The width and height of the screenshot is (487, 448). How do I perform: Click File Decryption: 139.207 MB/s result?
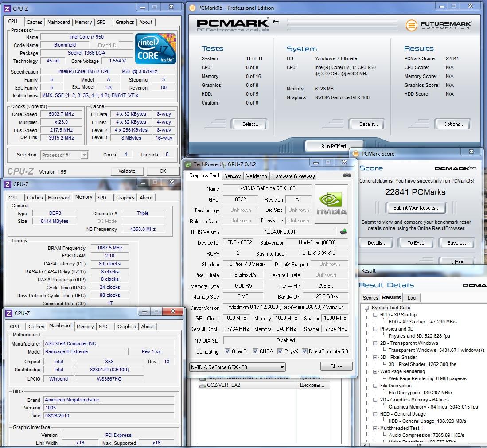pyautogui.click(x=420, y=393)
